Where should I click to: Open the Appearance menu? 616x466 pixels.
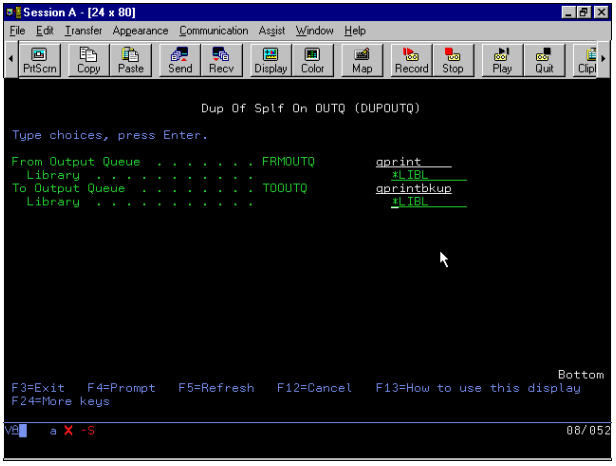pyautogui.click(x=140, y=31)
